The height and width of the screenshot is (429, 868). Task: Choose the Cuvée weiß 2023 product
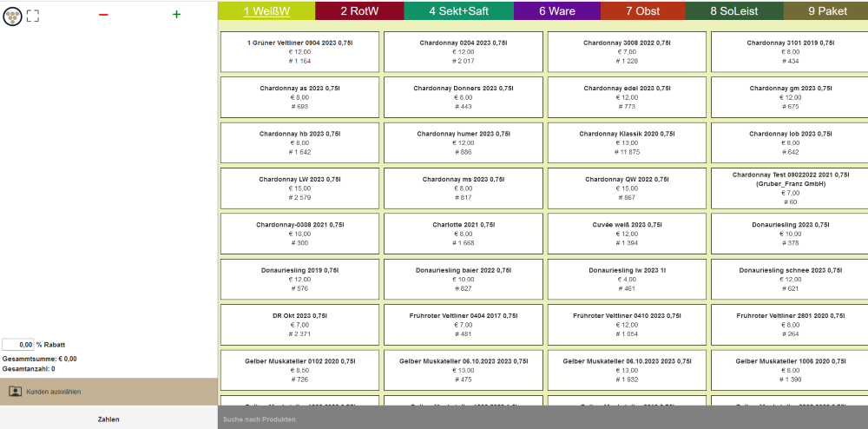pyautogui.click(x=628, y=234)
